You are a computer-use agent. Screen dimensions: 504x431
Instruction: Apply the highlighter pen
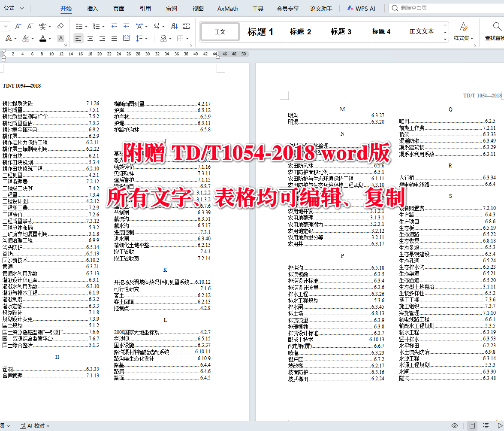click(x=26, y=38)
